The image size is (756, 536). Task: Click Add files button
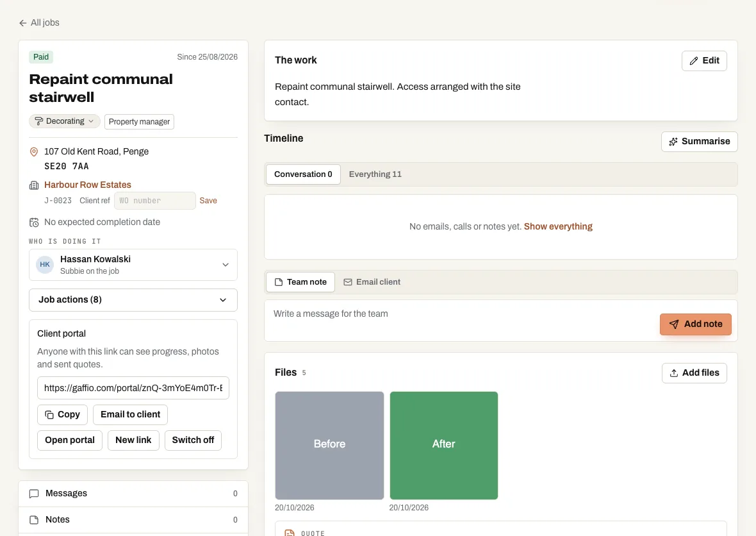point(694,373)
